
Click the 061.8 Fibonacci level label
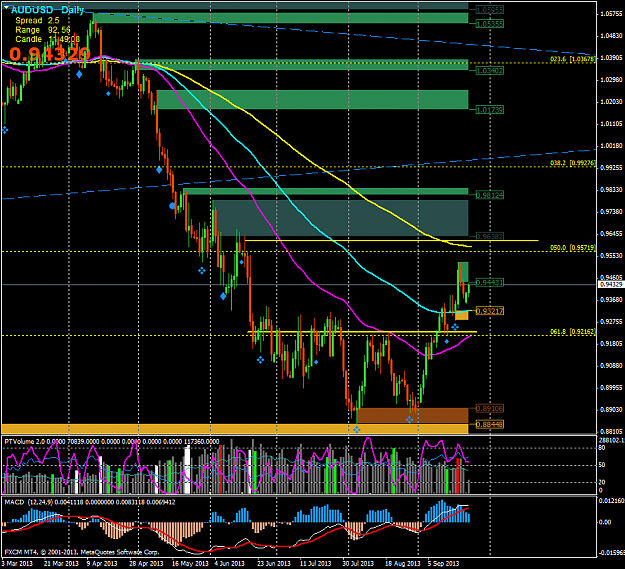573,332
